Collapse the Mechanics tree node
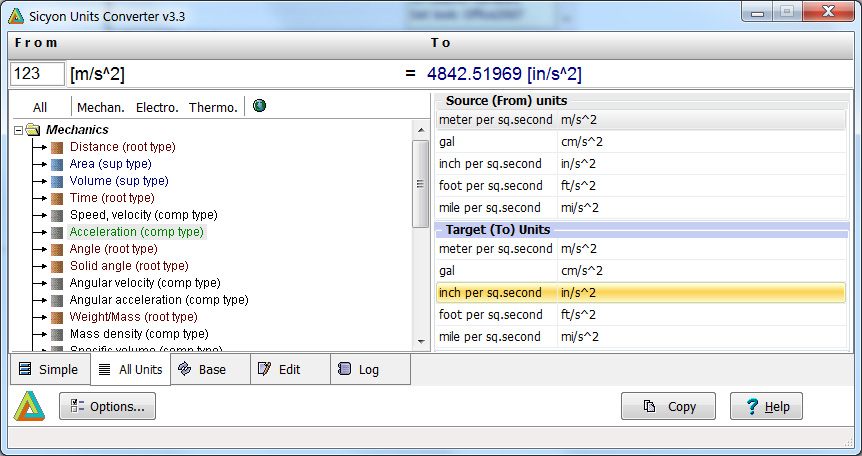The width and height of the screenshot is (862, 456). pyautogui.click(x=18, y=130)
